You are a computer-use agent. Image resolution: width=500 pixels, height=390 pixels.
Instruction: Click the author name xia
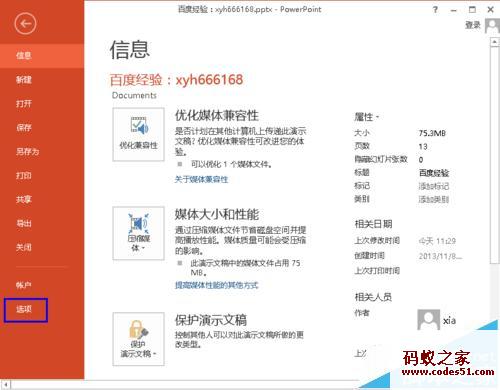[449, 321]
